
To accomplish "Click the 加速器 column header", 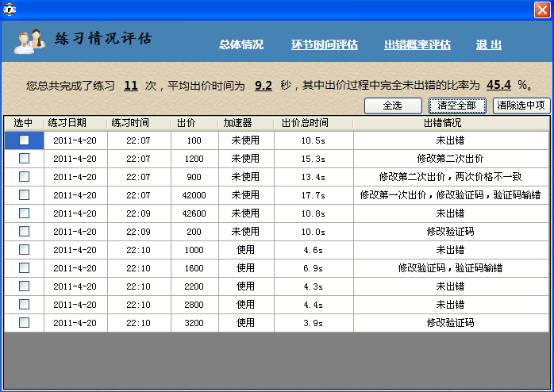I will pyautogui.click(x=246, y=123).
